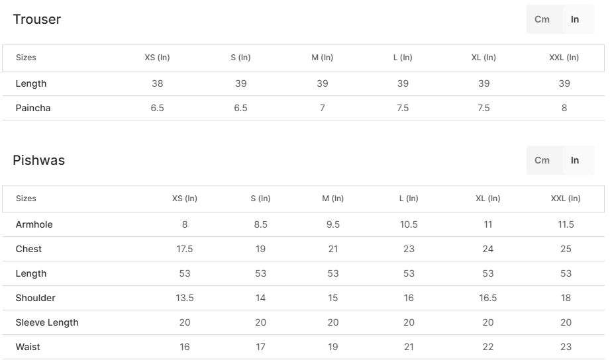Select the Armhole value 10.5 for L

pyautogui.click(x=409, y=224)
